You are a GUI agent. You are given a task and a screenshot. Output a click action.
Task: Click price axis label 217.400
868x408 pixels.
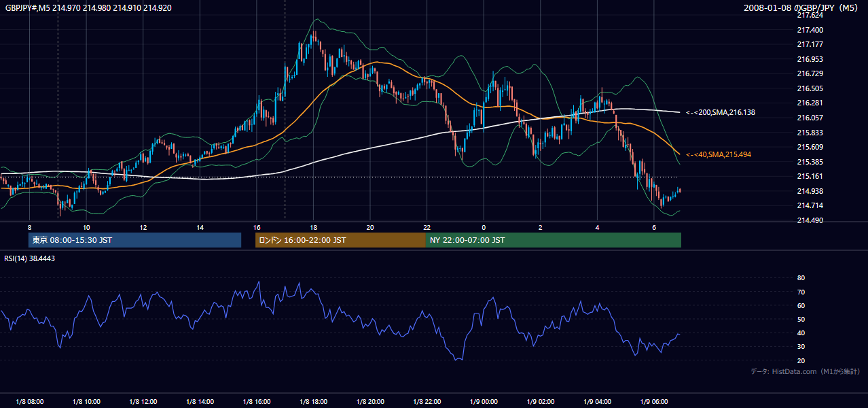tap(810, 30)
